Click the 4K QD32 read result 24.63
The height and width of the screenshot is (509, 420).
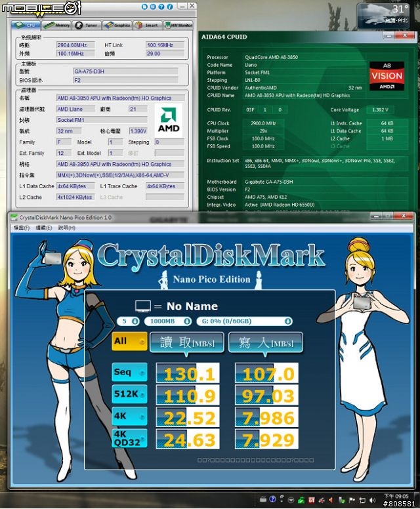188,439
